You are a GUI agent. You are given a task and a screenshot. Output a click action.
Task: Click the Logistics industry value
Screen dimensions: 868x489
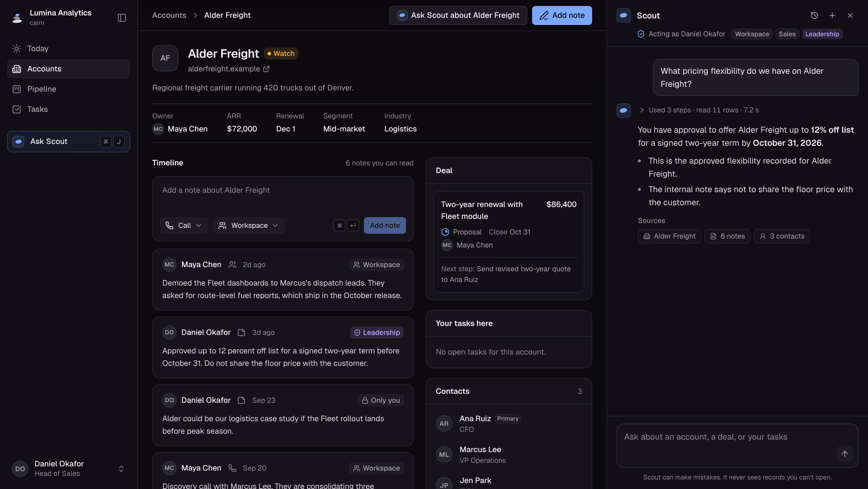pos(400,129)
